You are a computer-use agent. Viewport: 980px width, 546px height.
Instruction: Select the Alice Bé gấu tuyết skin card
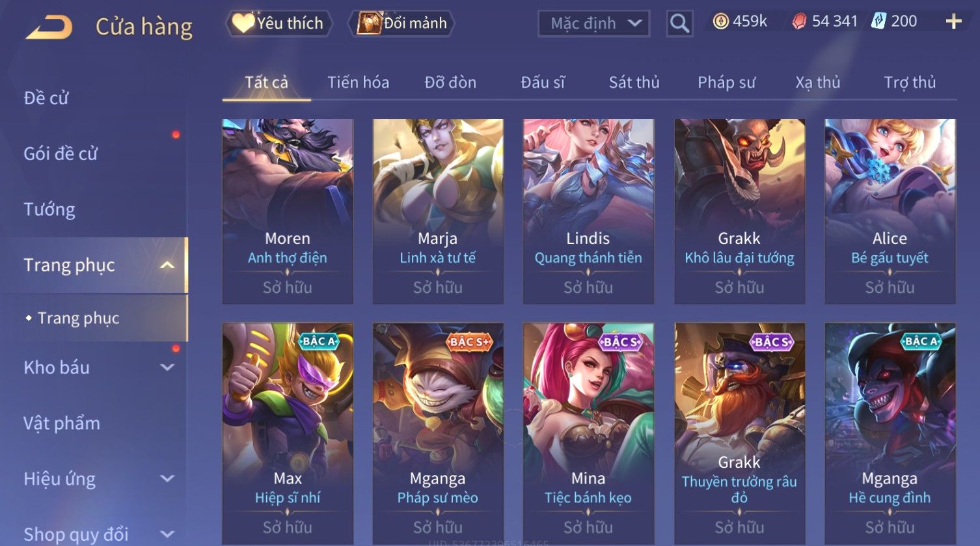[890, 212]
